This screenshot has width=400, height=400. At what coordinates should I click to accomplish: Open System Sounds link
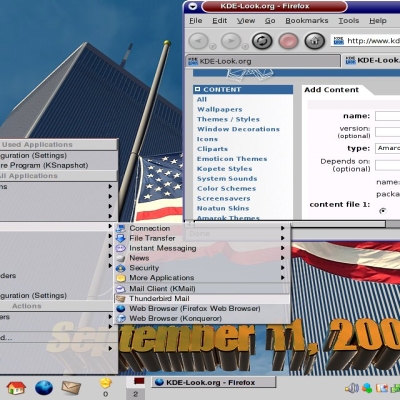pos(227,179)
